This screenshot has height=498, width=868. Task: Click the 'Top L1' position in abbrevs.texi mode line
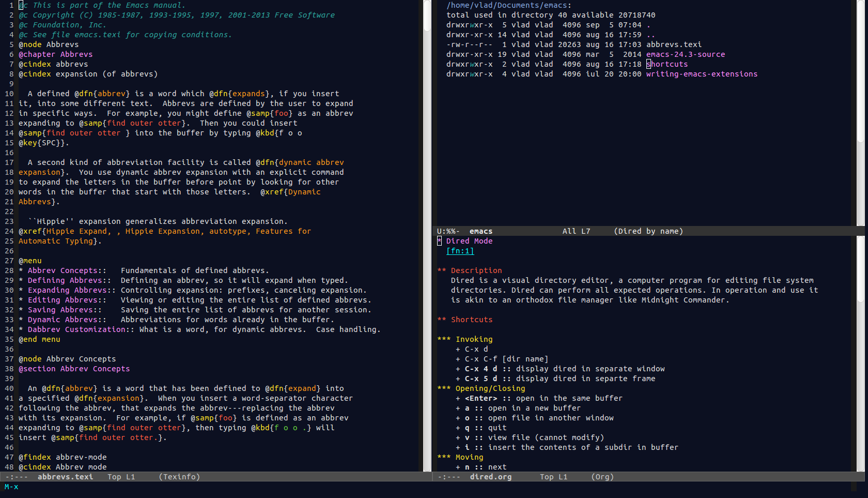point(121,477)
